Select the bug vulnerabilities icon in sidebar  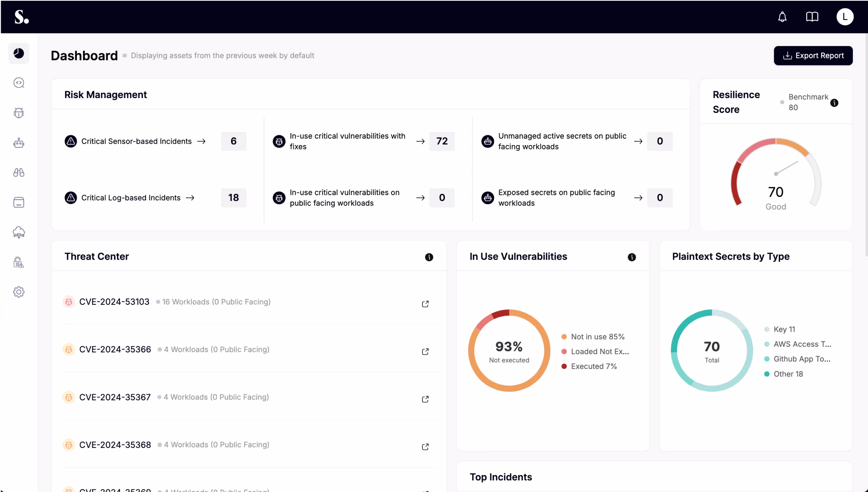18,113
